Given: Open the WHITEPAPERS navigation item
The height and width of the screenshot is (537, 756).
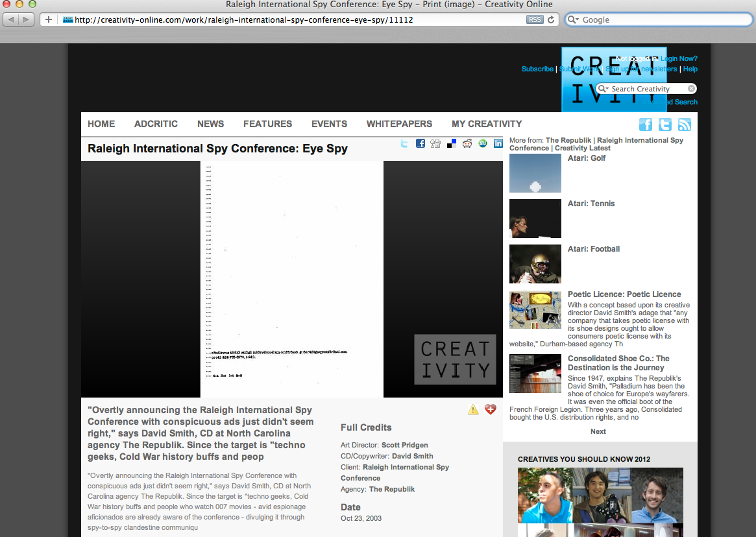Looking at the screenshot, I should [x=399, y=124].
